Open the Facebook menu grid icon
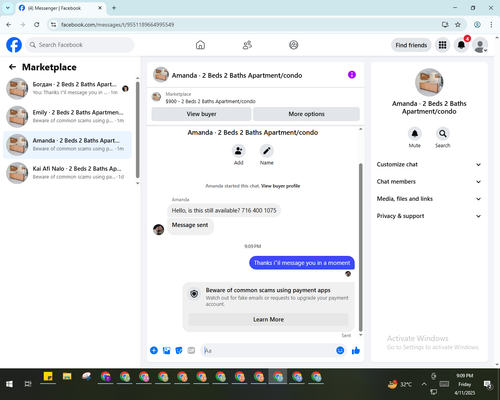500x400 pixels. click(x=442, y=45)
